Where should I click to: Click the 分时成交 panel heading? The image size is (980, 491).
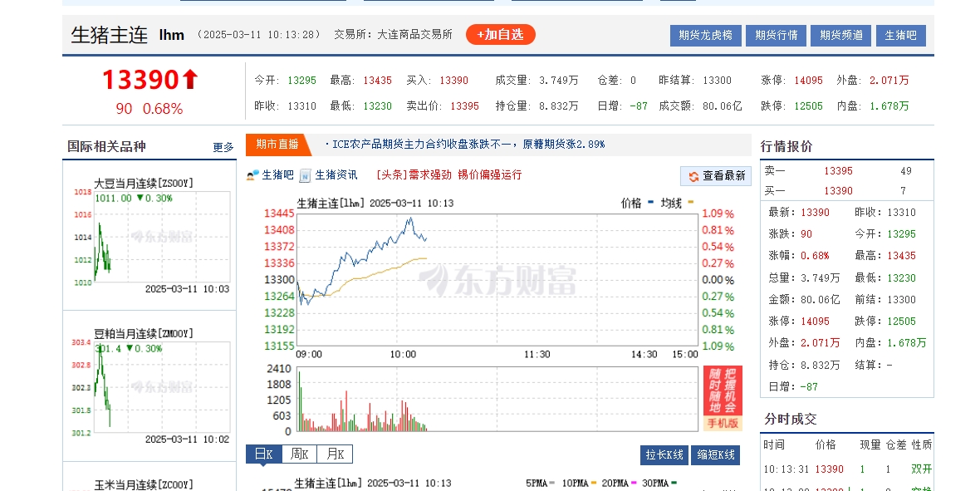791,419
